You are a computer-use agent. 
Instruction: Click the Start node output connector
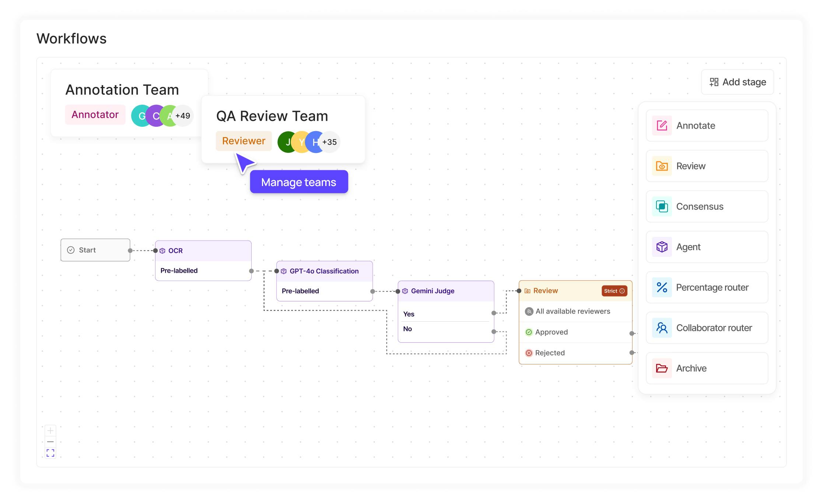coord(130,251)
